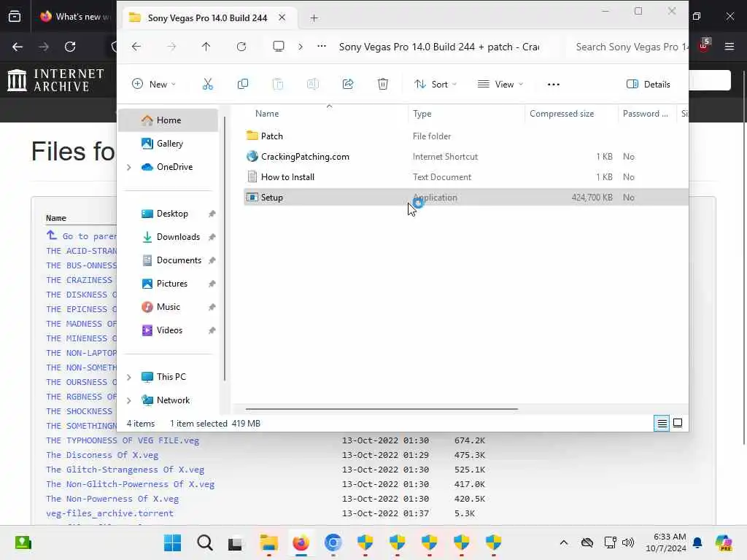Sort by Compressed size column header
This screenshot has height=560, width=747.
[x=571, y=114]
